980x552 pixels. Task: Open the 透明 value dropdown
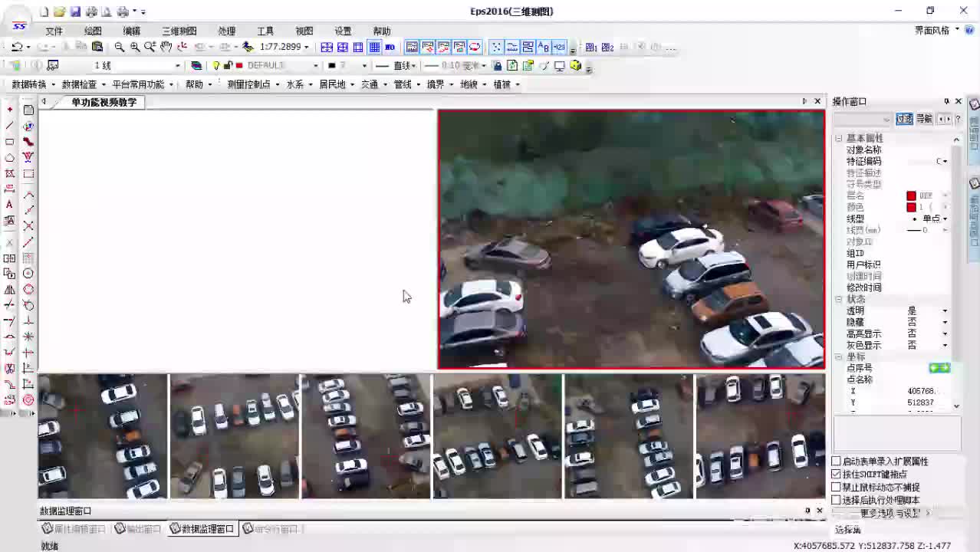(x=945, y=310)
